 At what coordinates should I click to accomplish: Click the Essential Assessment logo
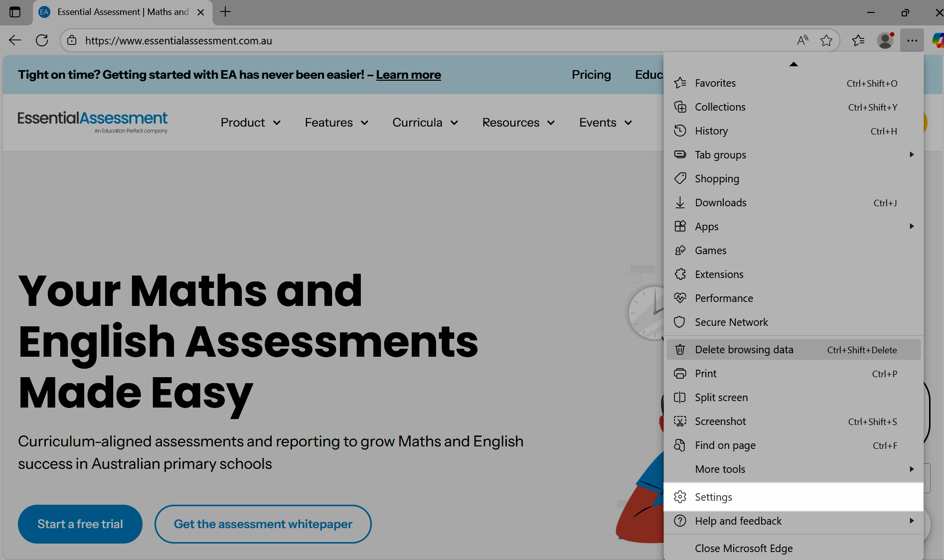(93, 122)
